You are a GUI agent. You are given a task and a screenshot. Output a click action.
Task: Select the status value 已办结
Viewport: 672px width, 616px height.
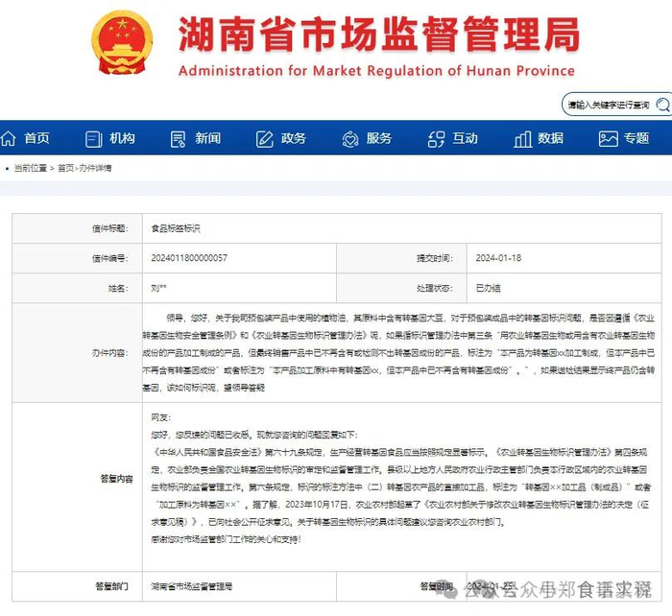(x=488, y=288)
